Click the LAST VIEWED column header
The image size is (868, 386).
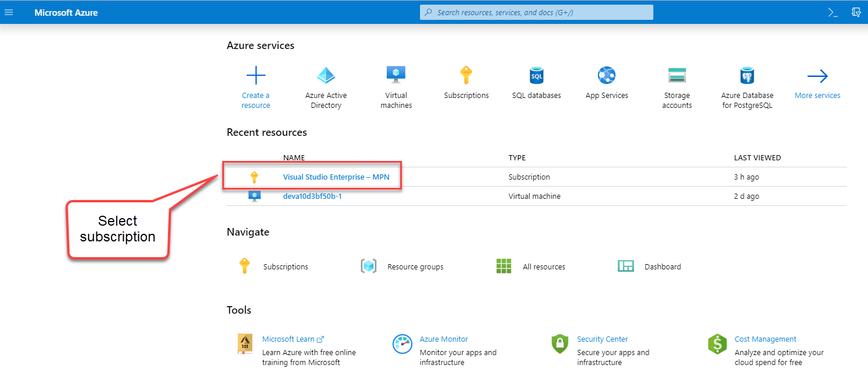point(757,157)
